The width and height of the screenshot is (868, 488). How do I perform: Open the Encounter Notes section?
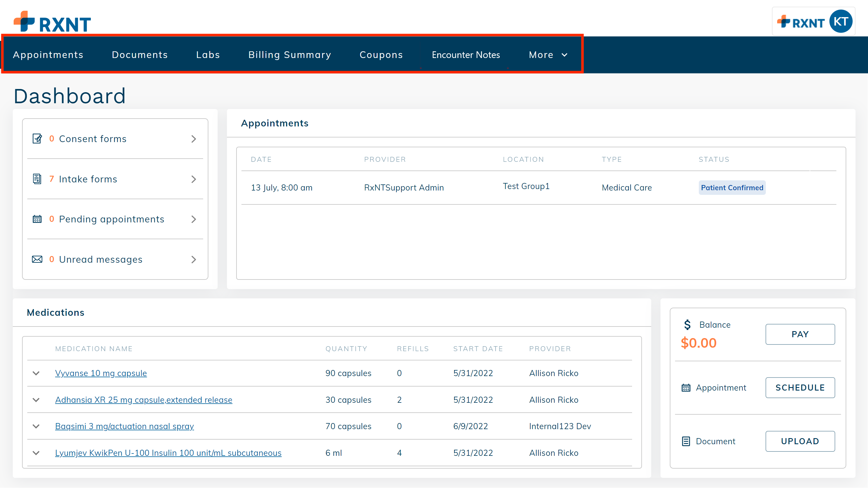point(466,55)
